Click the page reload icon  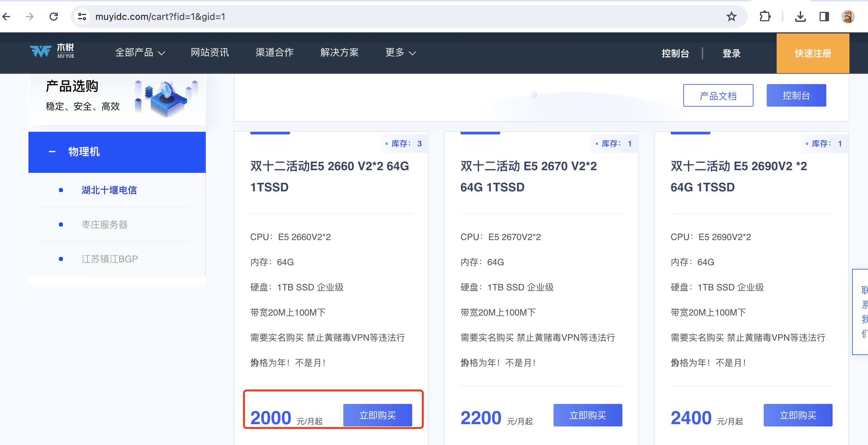click(54, 16)
